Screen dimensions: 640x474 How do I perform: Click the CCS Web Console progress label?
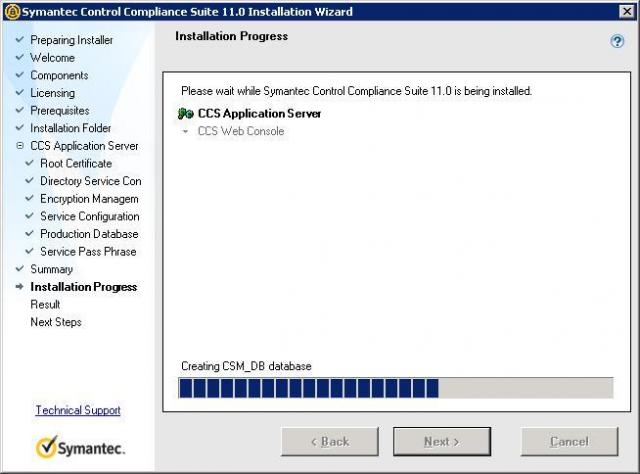tap(241, 131)
